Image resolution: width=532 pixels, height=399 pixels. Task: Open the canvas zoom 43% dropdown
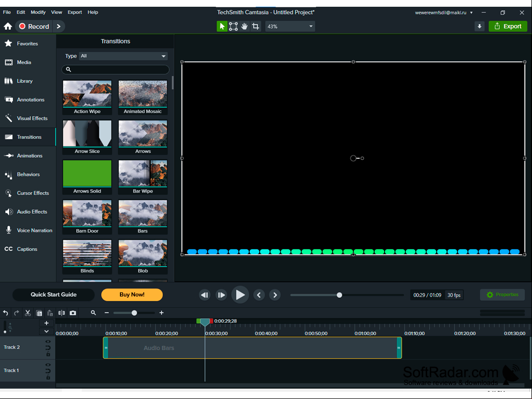[x=290, y=26]
